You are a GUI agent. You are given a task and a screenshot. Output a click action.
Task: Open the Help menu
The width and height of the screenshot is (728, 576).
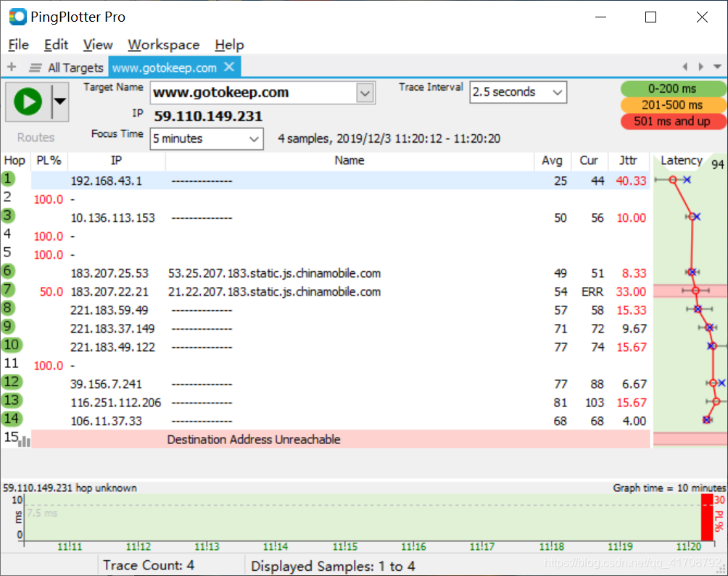[x=229, y=44]
